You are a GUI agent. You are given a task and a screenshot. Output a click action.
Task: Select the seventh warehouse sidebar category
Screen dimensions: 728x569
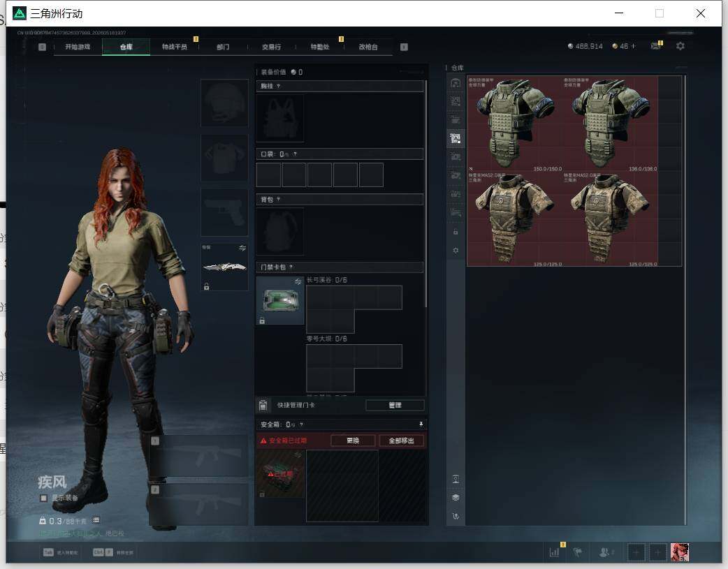[x=456, y=194]
